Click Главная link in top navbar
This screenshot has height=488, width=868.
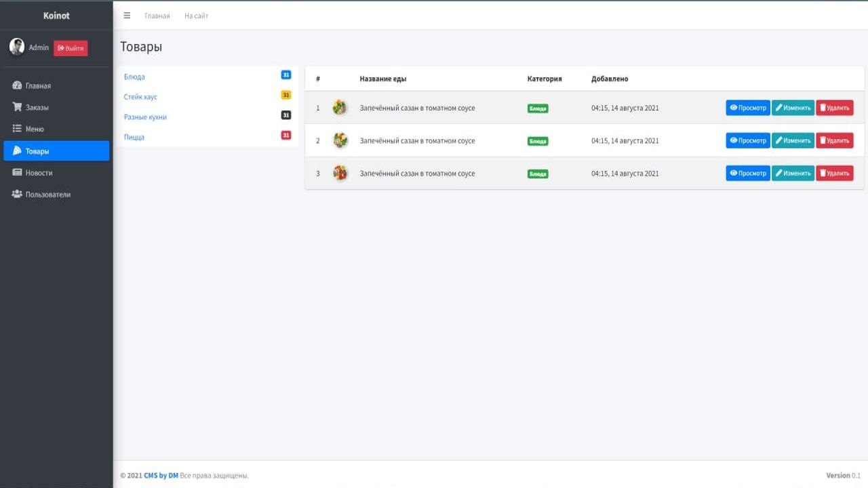pyautogui.click(x=157, y=16)
